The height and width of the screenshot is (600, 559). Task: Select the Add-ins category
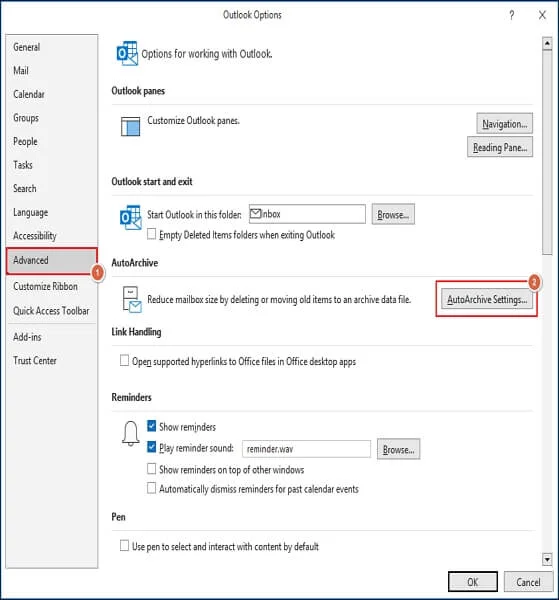coord(52,337)
